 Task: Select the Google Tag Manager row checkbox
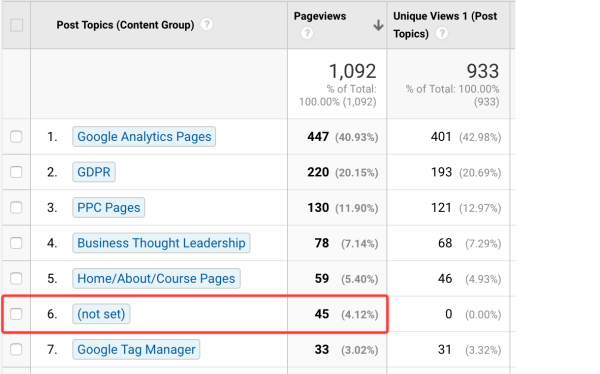(16, 350)
